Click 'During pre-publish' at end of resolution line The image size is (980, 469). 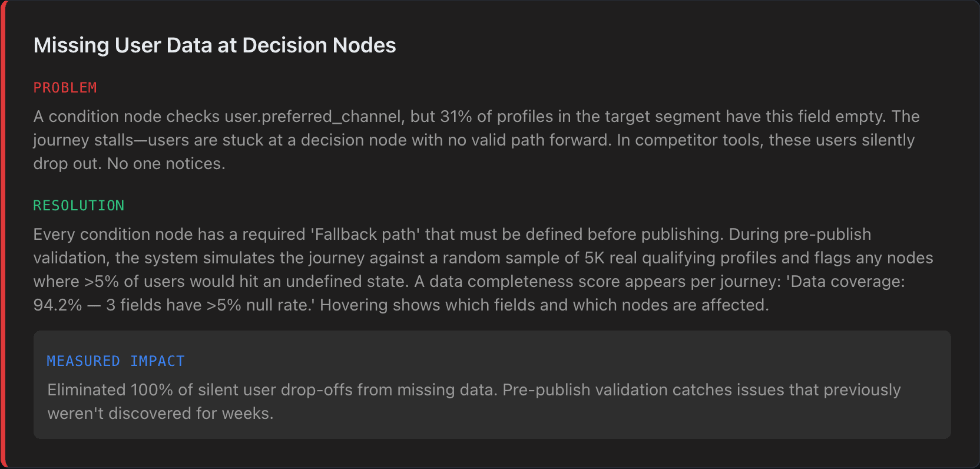tap(800, 234)
